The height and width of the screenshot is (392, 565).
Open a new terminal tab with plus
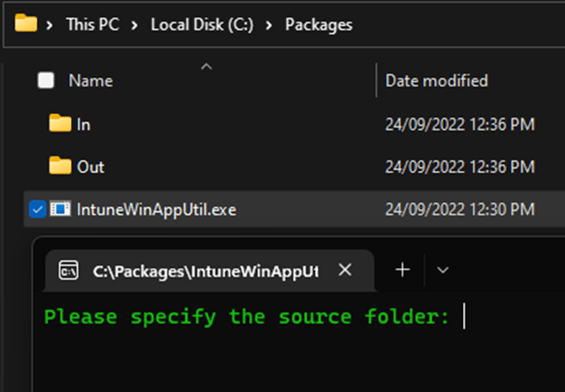402,270
